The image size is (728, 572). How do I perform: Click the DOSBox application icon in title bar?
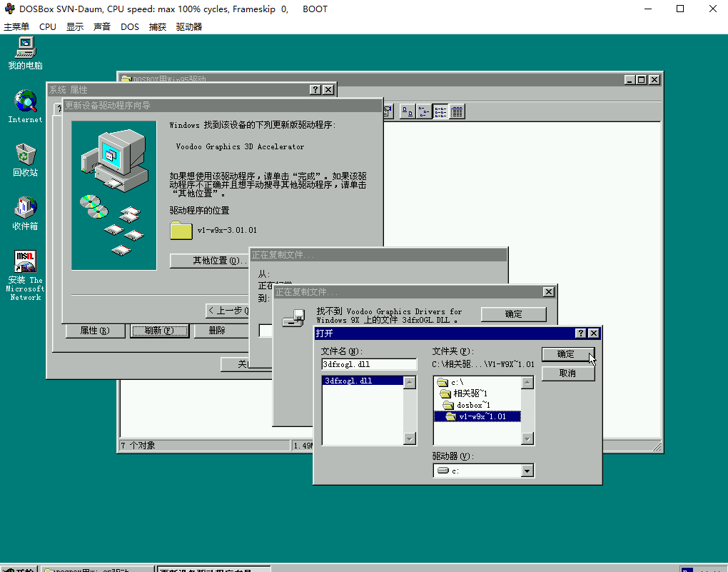coord(9,9)
